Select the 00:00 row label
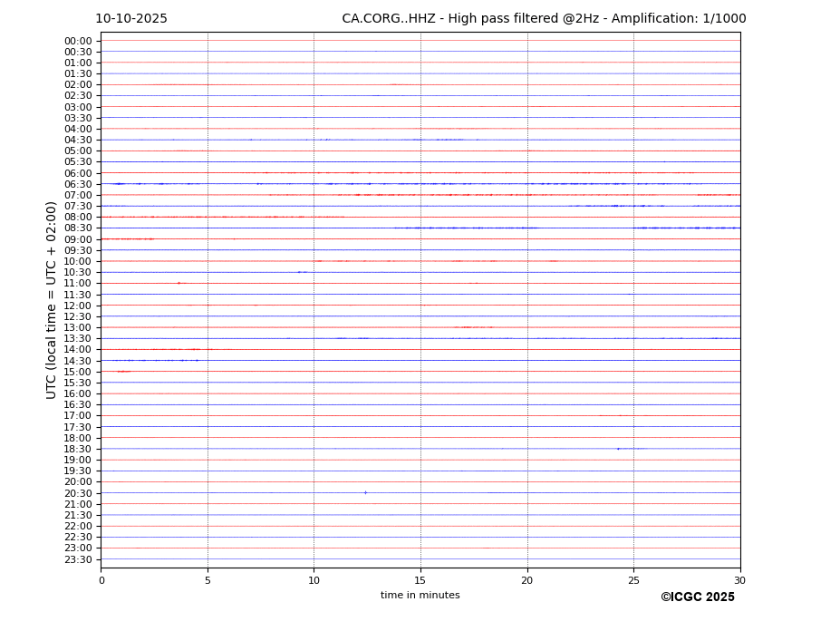 coord(78,41)
